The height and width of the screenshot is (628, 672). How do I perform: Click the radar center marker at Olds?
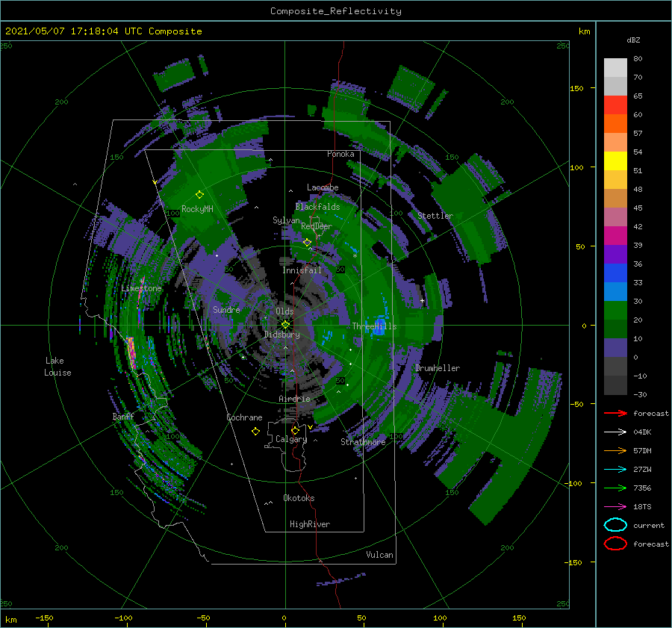click(285, 325)
